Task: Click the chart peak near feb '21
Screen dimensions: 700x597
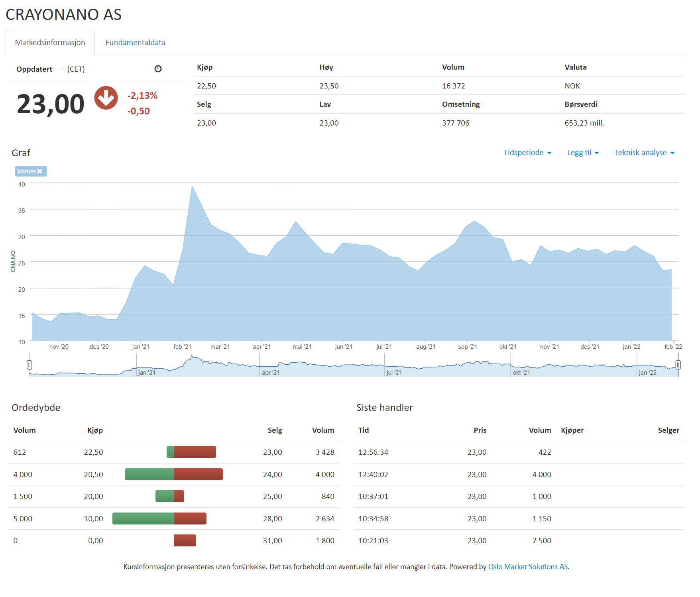Action: coord(192,187)
